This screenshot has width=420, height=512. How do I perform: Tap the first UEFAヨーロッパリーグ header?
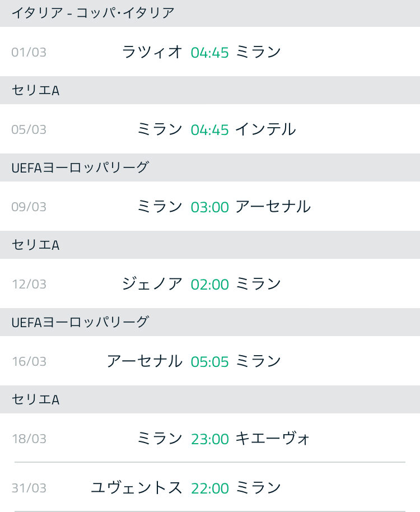(210, 167)
